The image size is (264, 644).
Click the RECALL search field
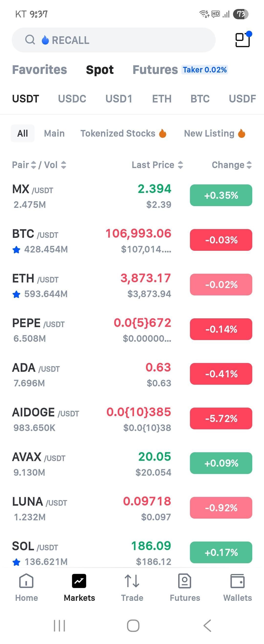(x=125, y=40)
